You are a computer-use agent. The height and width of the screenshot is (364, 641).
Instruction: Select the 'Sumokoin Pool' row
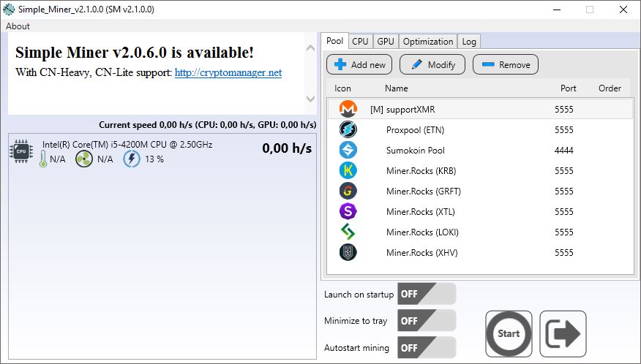click(480, 151)
